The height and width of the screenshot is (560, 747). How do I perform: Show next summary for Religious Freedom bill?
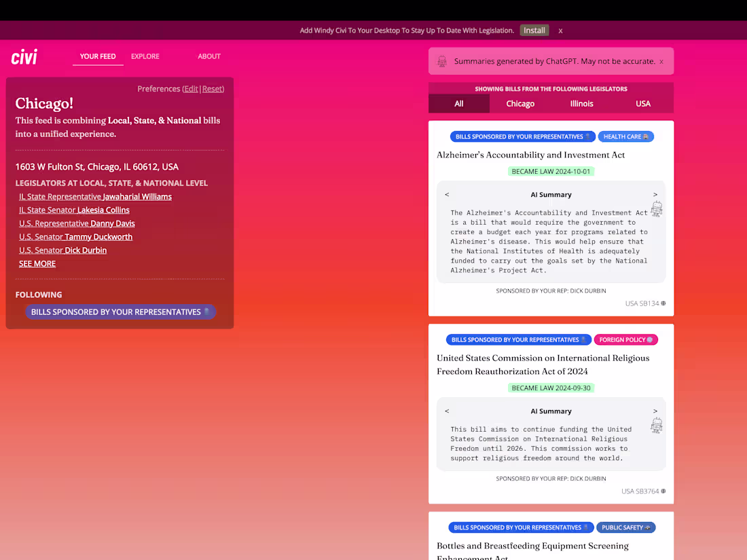tap(655, 411)
